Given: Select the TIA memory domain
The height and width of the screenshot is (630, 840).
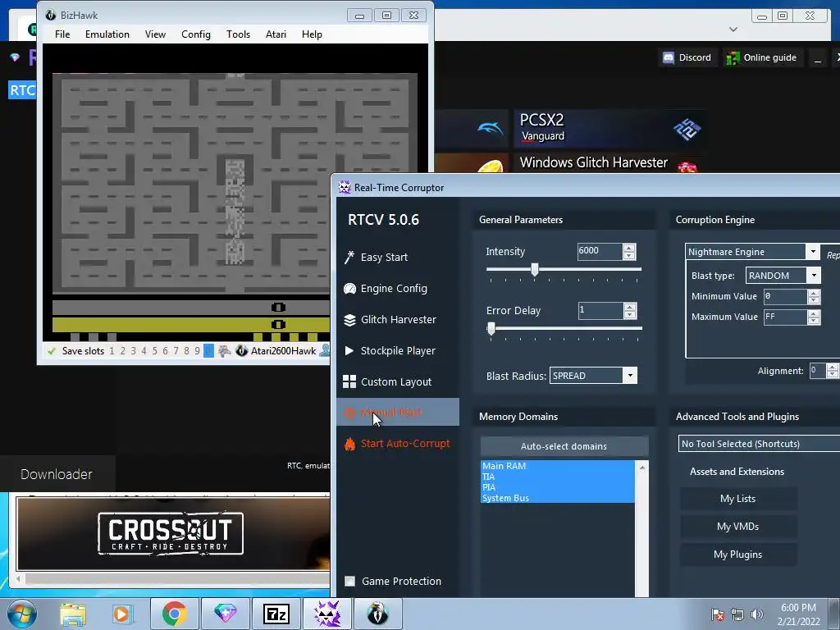Looking at the screenshot, I should pos(557,477).
